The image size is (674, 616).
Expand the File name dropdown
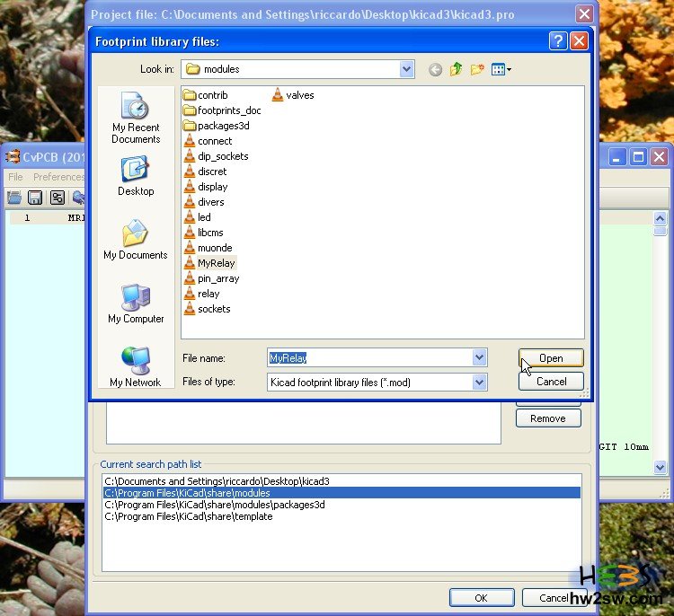pos(479,357)
